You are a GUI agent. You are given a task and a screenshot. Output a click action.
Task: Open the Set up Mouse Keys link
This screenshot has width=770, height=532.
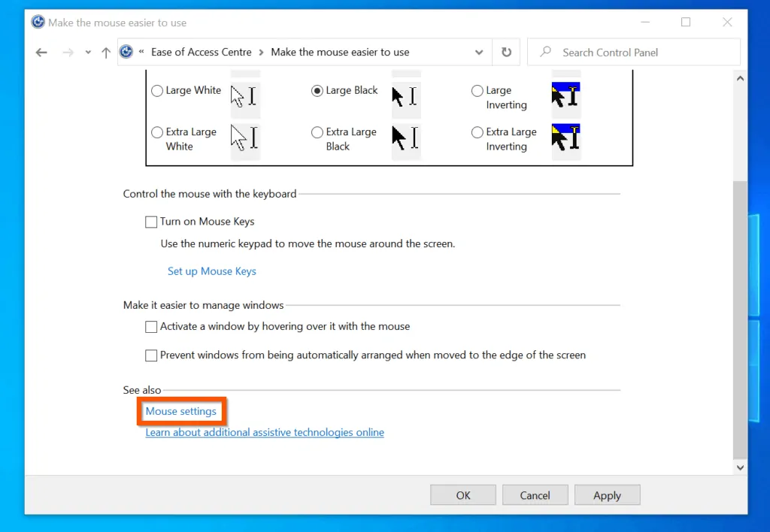tap(212, 271)
